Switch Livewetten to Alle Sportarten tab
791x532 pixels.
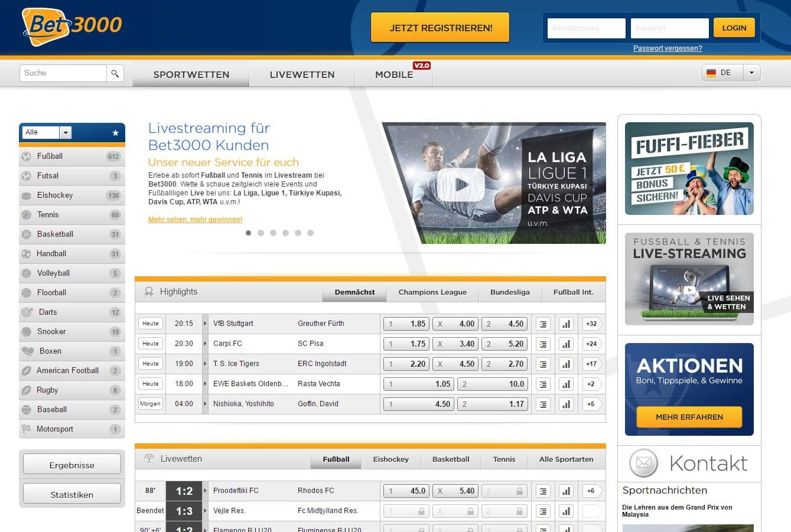[x=566, y=459]
